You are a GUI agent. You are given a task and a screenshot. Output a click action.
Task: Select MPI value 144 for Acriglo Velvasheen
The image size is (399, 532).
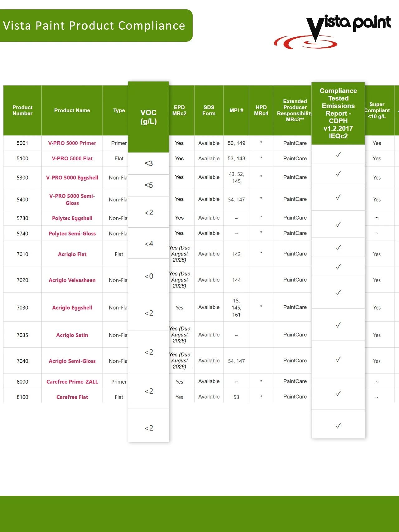[x=236, y=280]
